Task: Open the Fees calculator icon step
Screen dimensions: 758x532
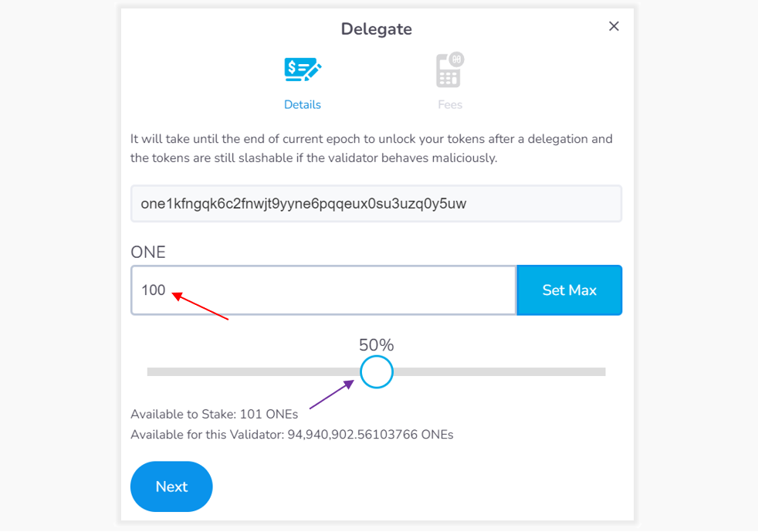Action: coord(449,70)
